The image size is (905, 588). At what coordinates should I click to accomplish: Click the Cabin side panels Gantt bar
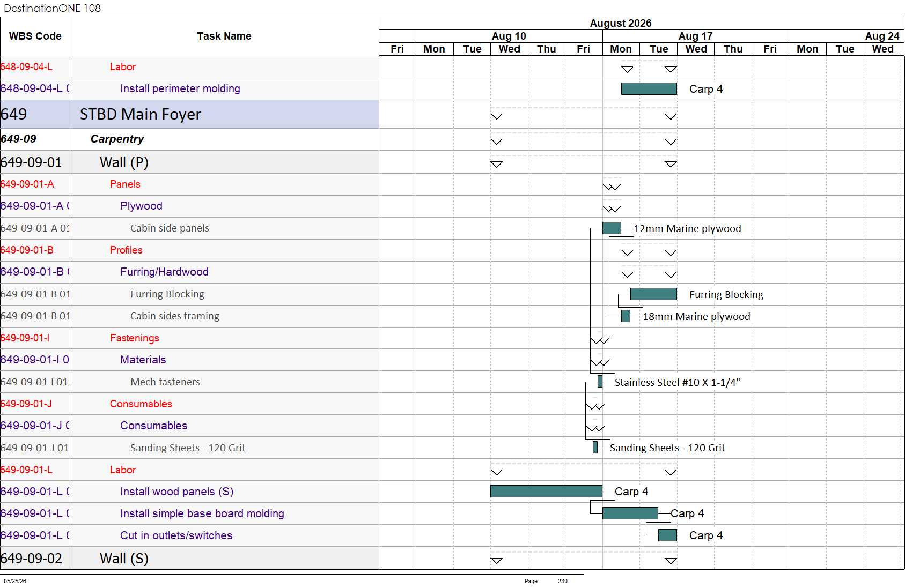(612, 228)
